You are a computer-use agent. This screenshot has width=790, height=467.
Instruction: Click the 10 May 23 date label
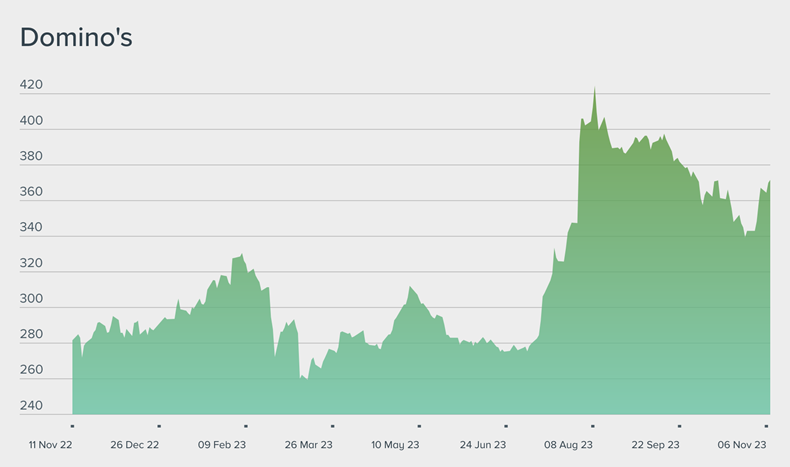point(394,444)
